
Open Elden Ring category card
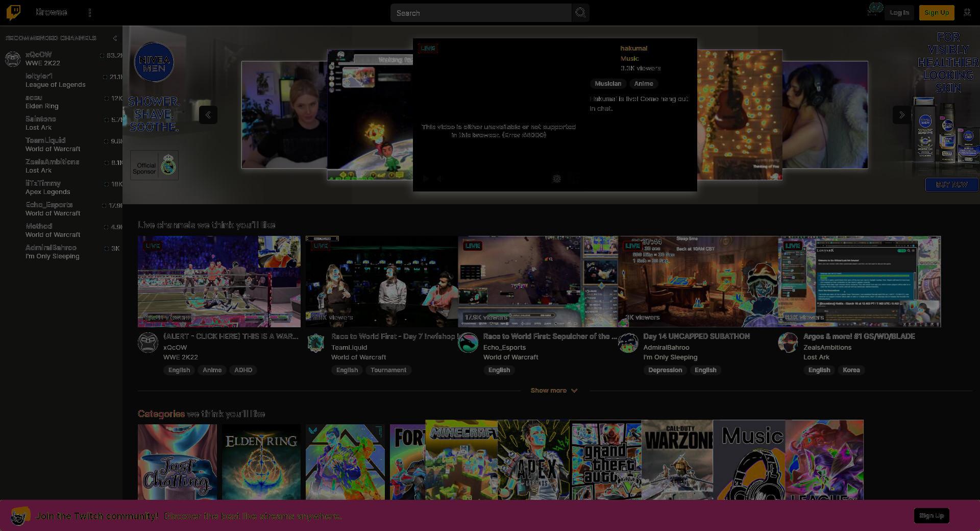pos(261,462)
